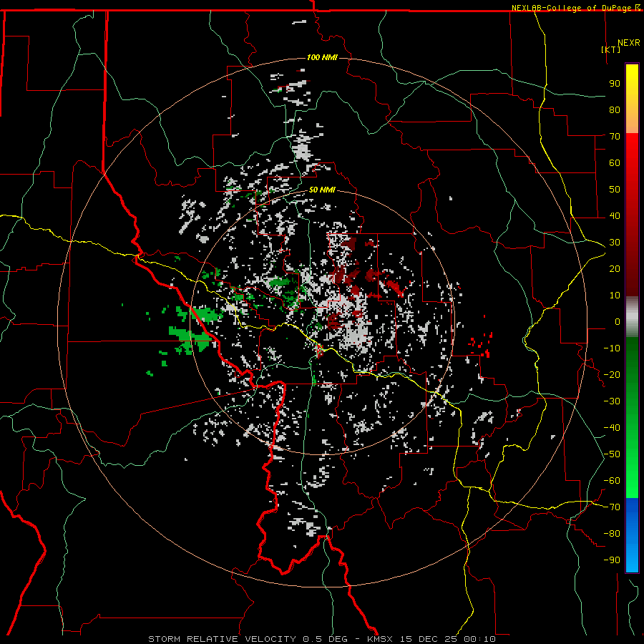The width and height of the screenshot is (644, 644).
Task: Click the KMSX station identifier
Action: [x=379, y=639]
